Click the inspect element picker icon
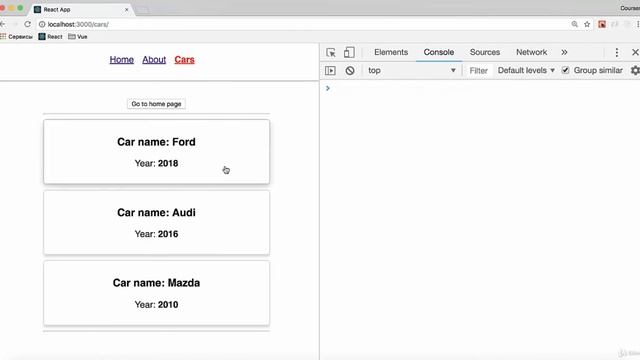This screenshot has height=360, width=640. pos(331,52)
